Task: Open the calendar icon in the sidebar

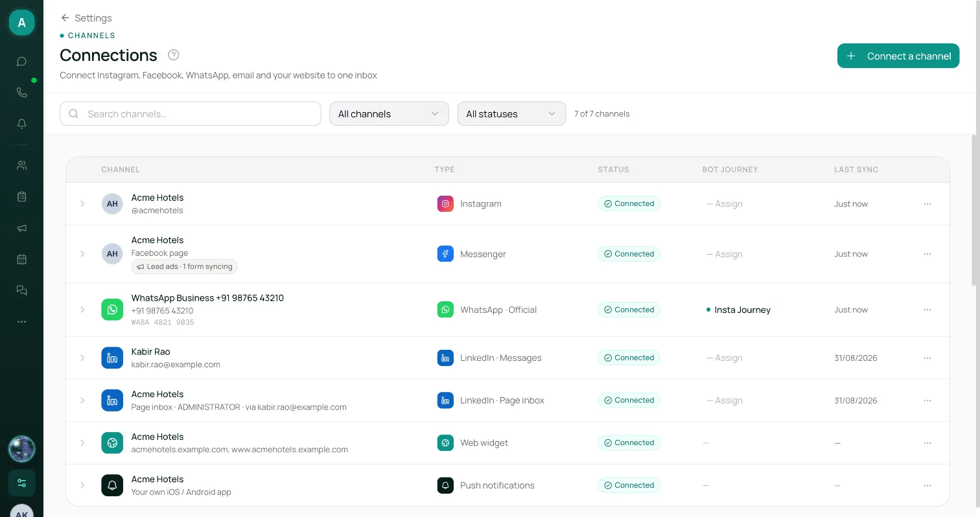Action: [x=21, y=259]
